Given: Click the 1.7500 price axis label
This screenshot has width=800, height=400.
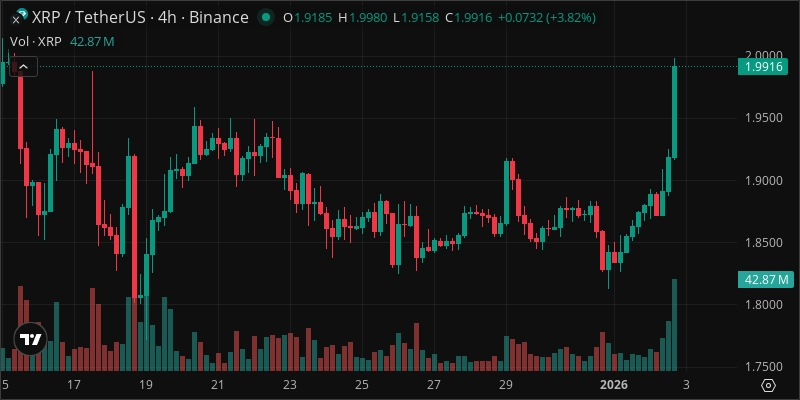Looking at the screenshot, I should [763, 367].
